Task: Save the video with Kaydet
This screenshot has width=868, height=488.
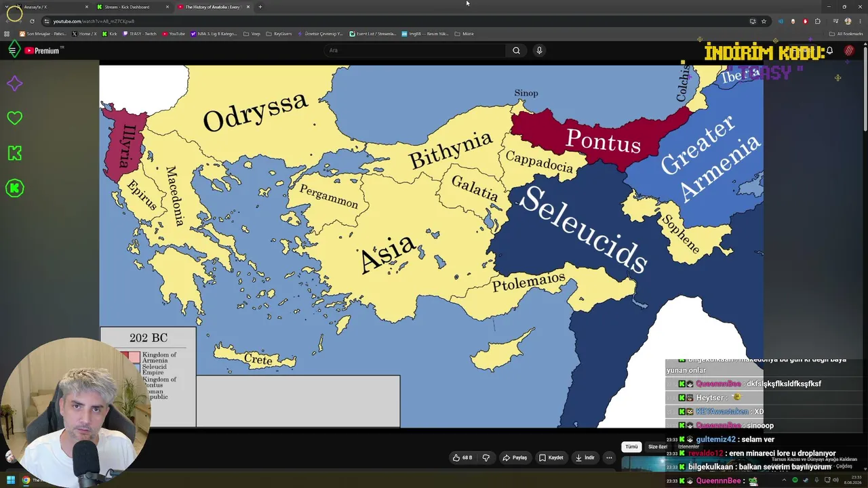Action: [x=551, y=457]
